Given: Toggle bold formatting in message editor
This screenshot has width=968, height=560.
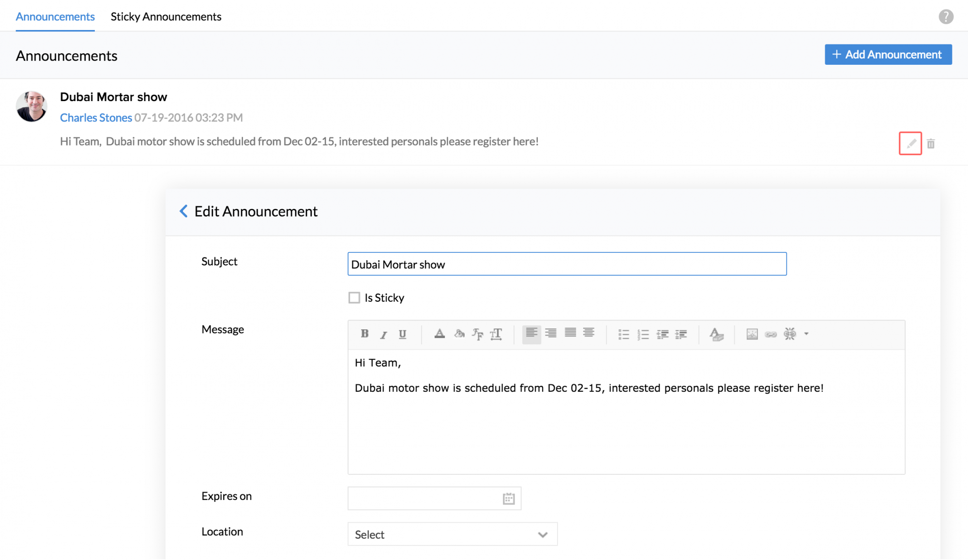Looking at the screenshot, I should point(364,334).
